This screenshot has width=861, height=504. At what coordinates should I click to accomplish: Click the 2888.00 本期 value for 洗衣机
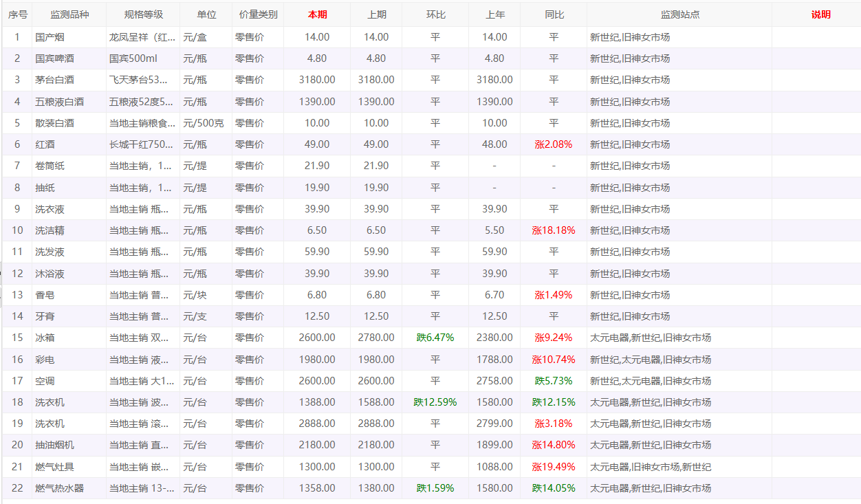coord(317,424)
